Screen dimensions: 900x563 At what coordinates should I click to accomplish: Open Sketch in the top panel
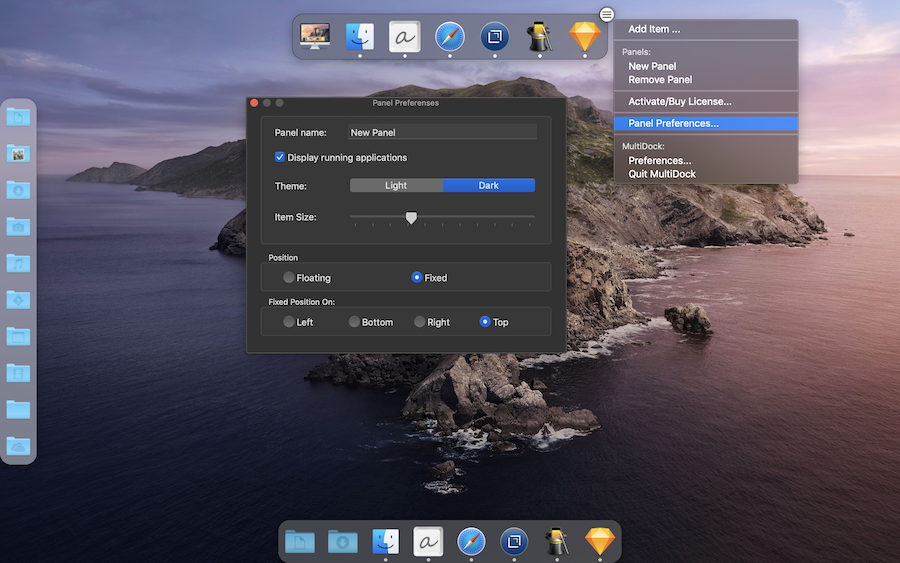point(584,37)
